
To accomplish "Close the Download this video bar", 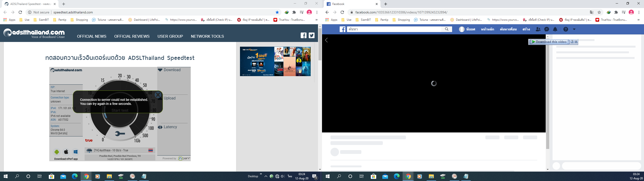I will (x=576, y=42).
